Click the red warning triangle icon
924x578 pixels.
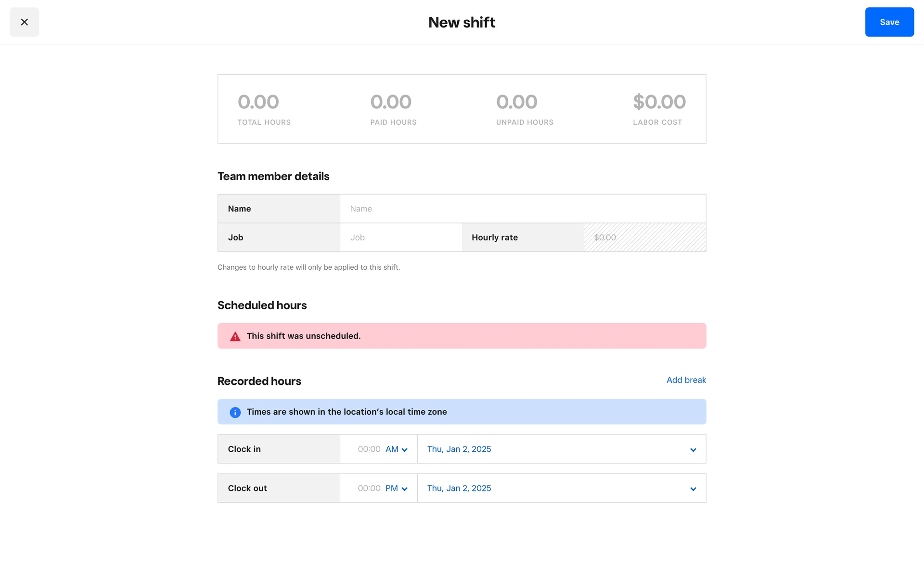click(235, 336)
